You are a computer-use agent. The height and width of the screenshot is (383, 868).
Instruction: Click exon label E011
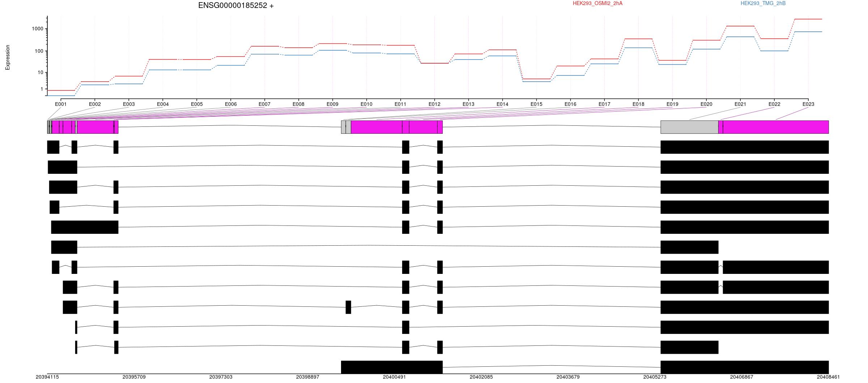(400, 104)
